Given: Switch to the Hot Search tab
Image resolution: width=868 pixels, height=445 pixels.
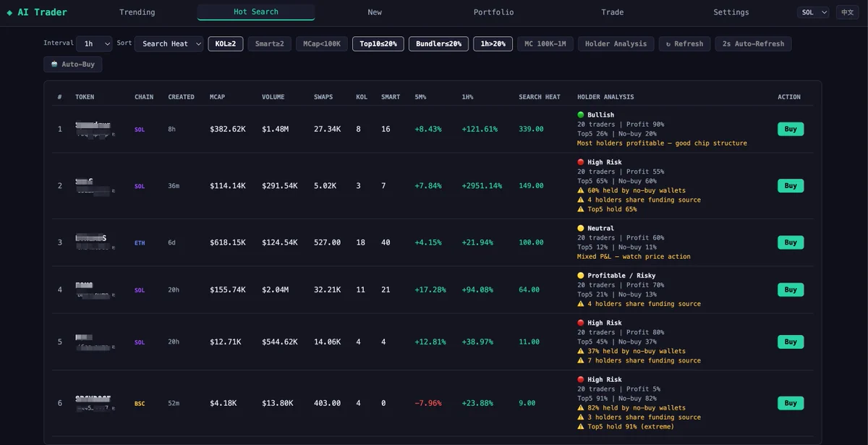Looking at the screenshot, I should click(256, 12).
